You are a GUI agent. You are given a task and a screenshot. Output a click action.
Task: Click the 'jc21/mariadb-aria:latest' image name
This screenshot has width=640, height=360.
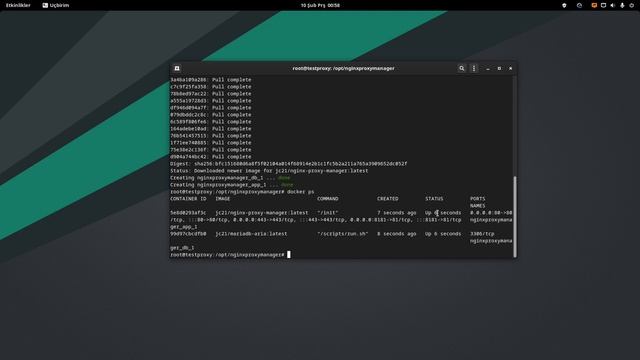click(x=251, y=234)
